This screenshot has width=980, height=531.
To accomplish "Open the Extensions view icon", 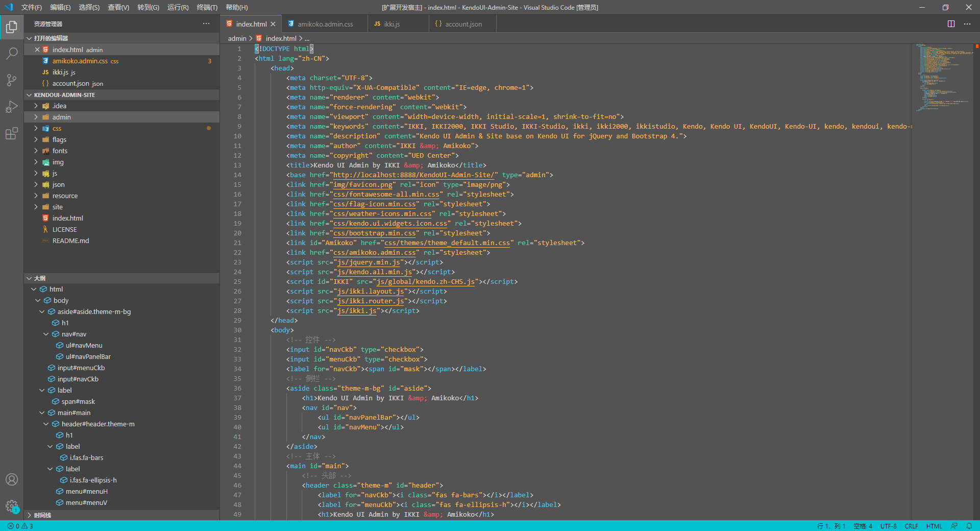I will point(12,134).
